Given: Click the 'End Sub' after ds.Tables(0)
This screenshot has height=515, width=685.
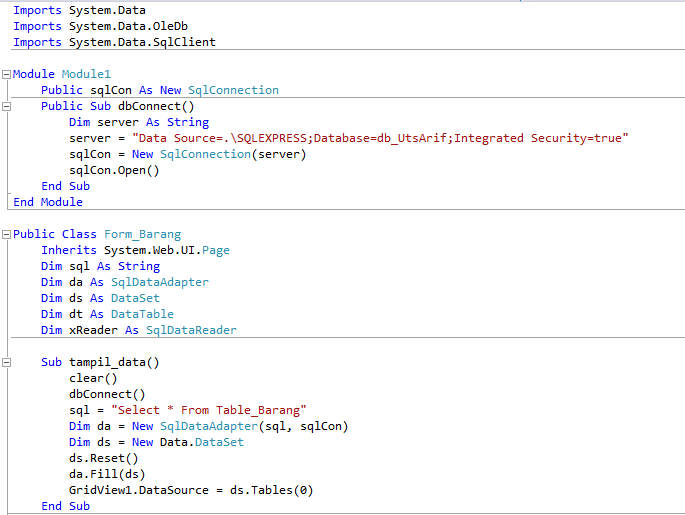Looking at the screenshot, I should pos(66,506).
